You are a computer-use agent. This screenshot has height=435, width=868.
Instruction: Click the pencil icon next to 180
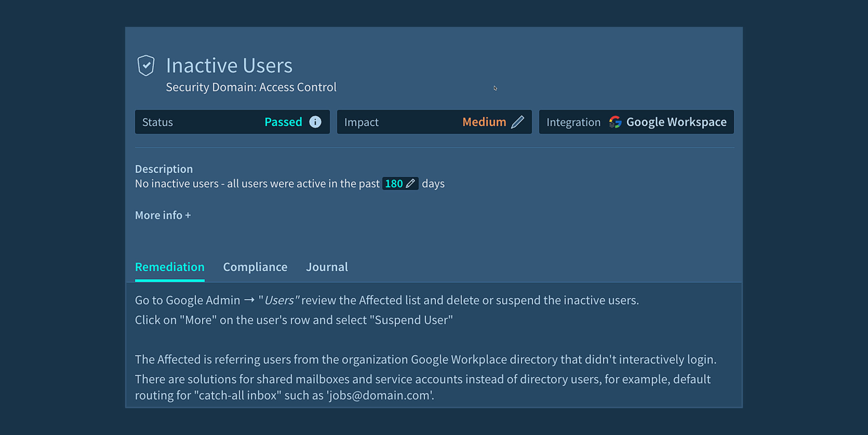click(410, 184)
